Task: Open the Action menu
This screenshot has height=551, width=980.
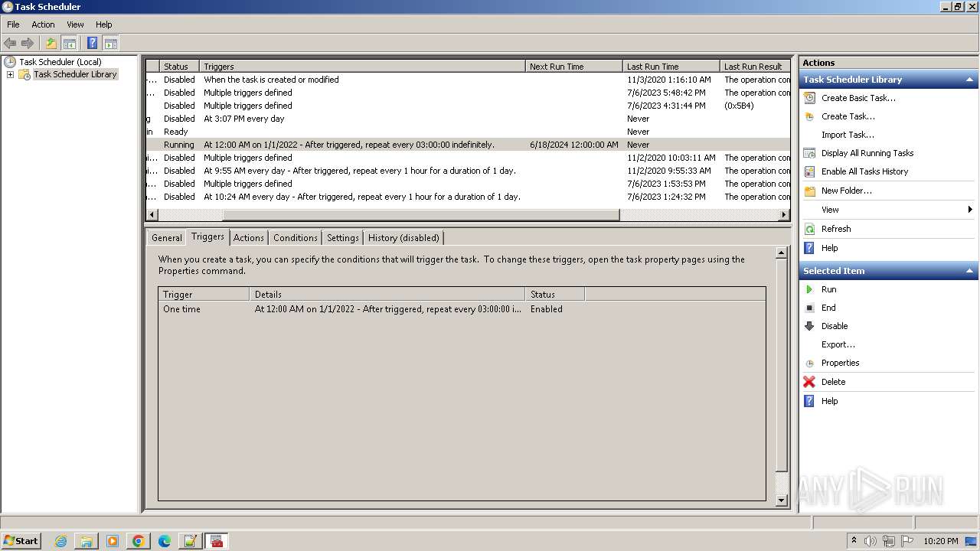Action: 43,24
